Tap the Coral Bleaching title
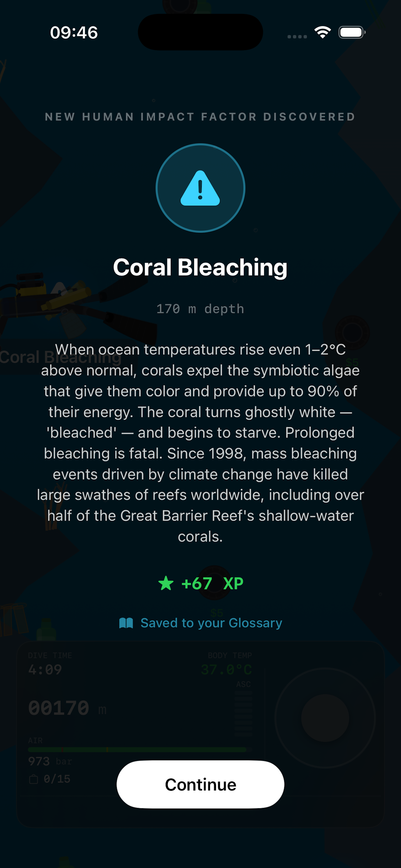Image resolution: width=401 pixels, height=868 pixels. [x=200, y=267]
